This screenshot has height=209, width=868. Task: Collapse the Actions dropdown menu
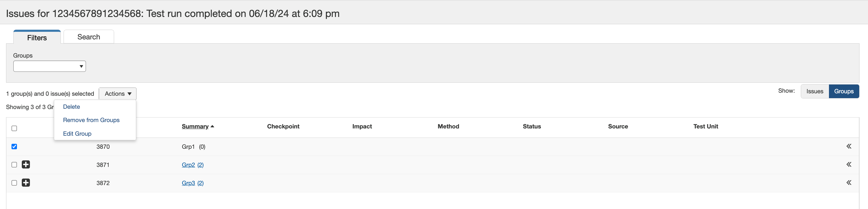[x=118, y=94]
